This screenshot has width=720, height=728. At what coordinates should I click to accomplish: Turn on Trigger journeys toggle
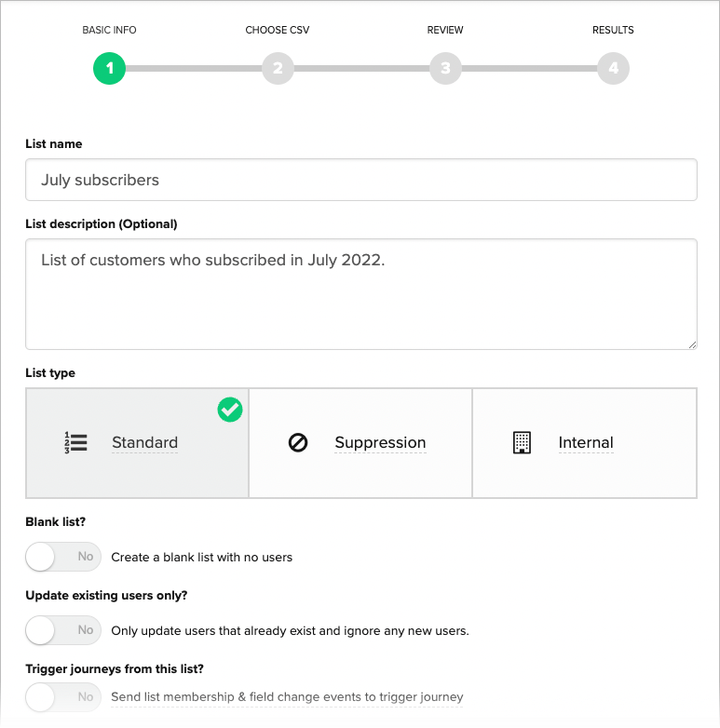point(63,696)
